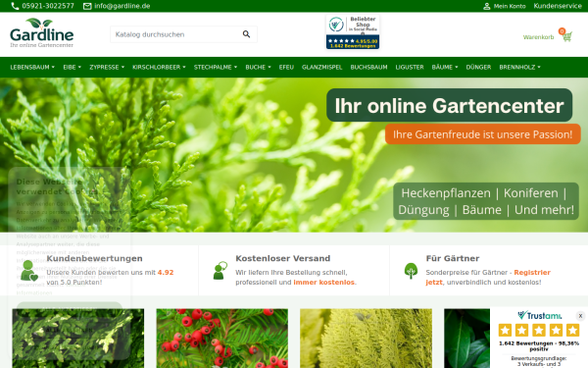Click the dark green laurel leaves thumbnail
Viewport: 588px width, 368px height.
pos(466,339)
